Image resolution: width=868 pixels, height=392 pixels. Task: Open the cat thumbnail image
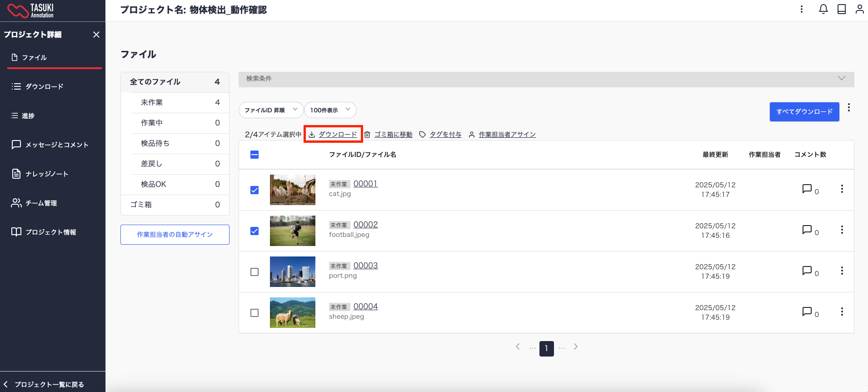[293, 190]
